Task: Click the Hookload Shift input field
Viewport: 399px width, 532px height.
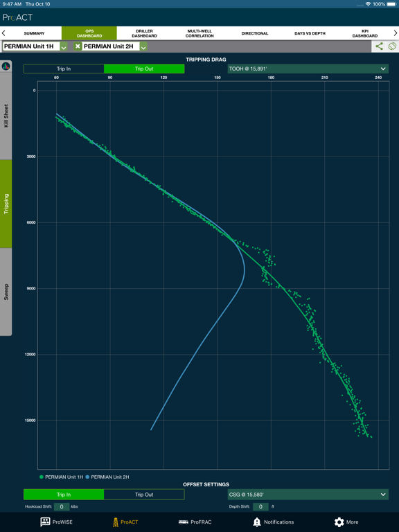Action: pyautogui.click(x=62, y=506)
